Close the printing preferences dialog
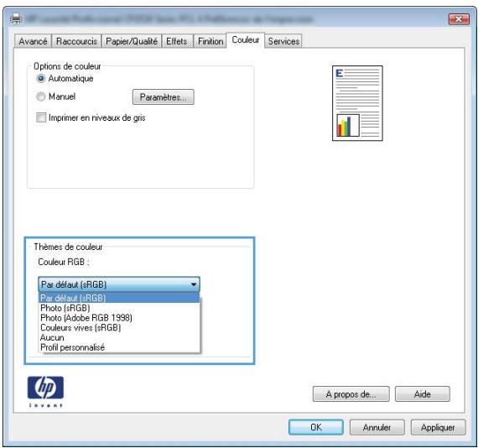The width and height of the screenshot is (478, 448). [x=459, y=19]
